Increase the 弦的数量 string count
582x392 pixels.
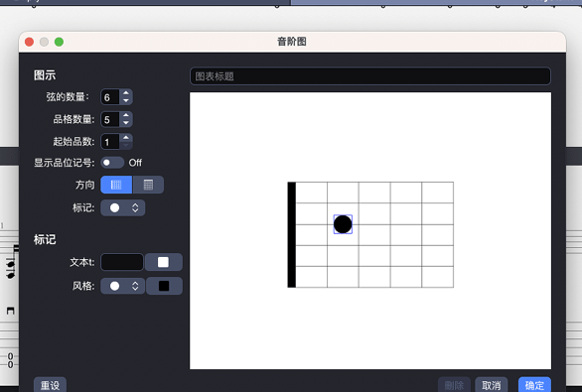[x=126, y=93]
